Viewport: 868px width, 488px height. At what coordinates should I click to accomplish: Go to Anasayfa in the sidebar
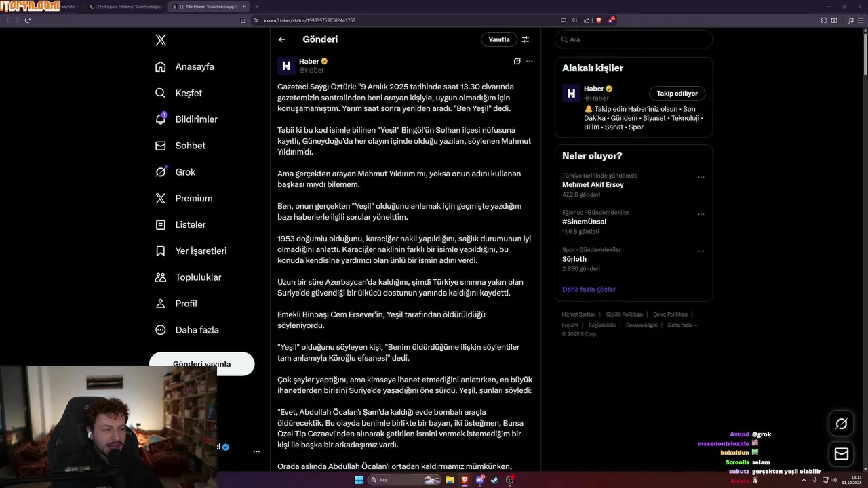coord(184,66)
